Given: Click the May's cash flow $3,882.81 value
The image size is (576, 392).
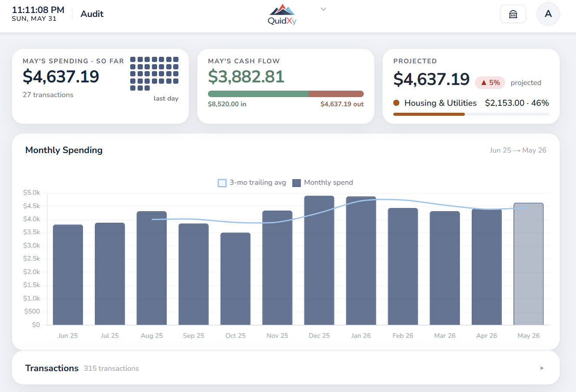Looking at the screenshot, I should pyautogui.click(x=246, y=77).
